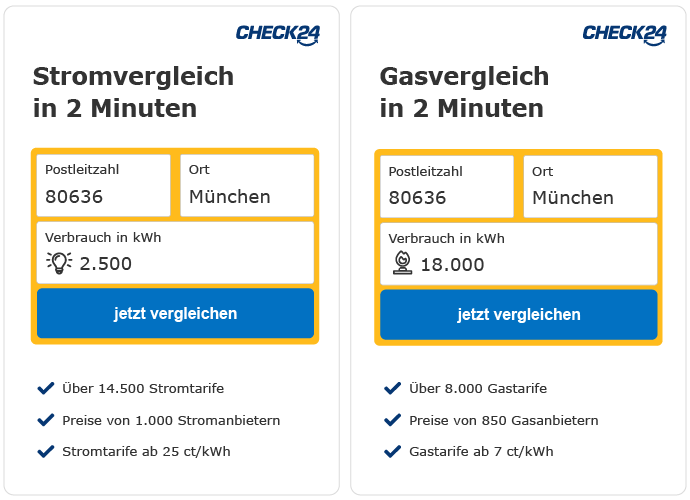
Task: Click the Gasvergleich in 2 Minuten heading
Action: [x=464, y=92]
